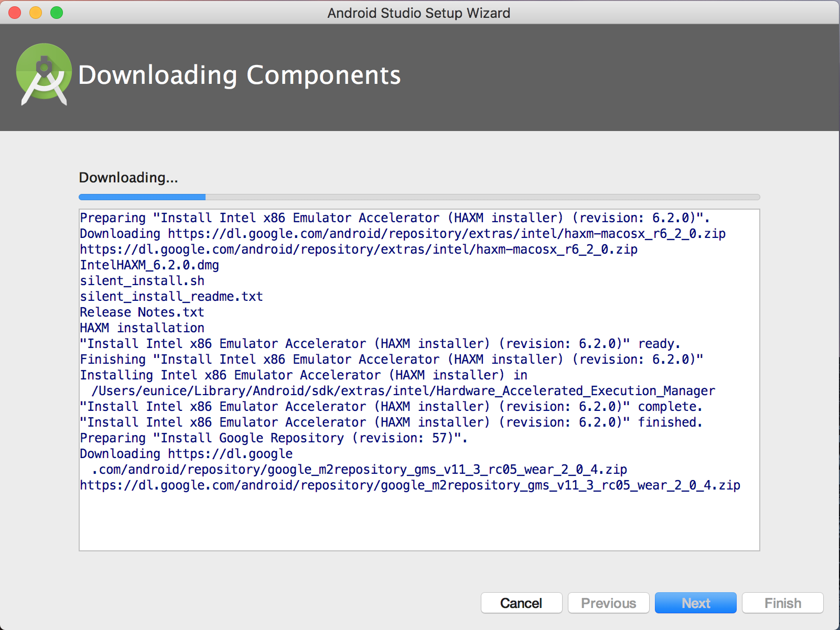Click the first 'Preparing Install Intel x86' line
The image size is (840, 630).
pos(394,218)
